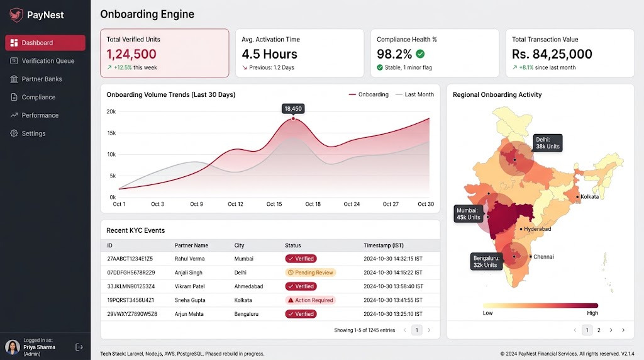This screenshot has width=644, height=360.
Task: Click the Ahmedabad city cell
Action: [x=248, y=286]
